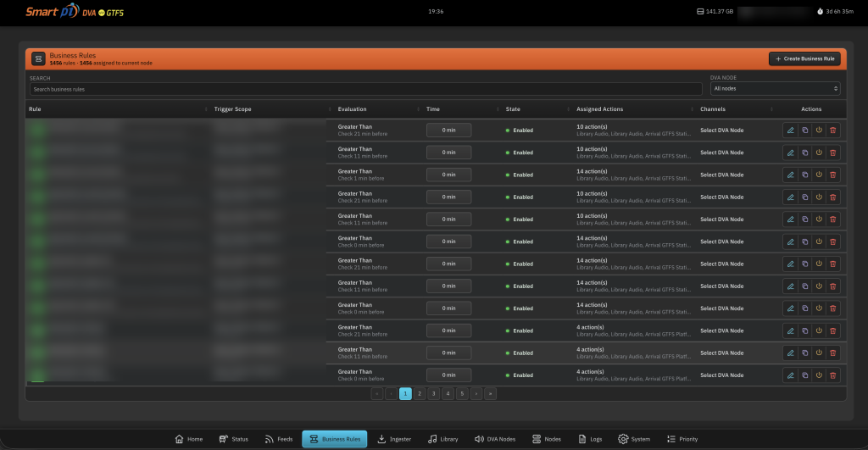Copy the 21 min, 14 action(s) rule
This screenshot has width=868, height=450.
(805, 264)
